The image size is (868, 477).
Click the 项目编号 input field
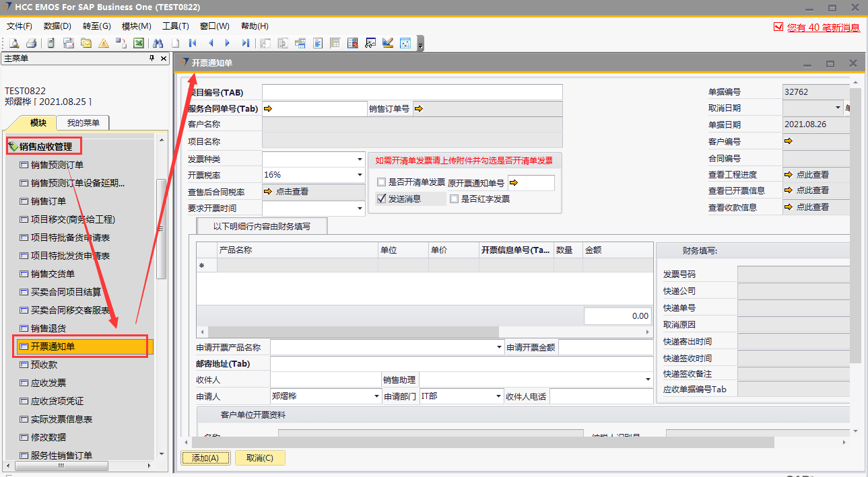(x=411, y=92)
